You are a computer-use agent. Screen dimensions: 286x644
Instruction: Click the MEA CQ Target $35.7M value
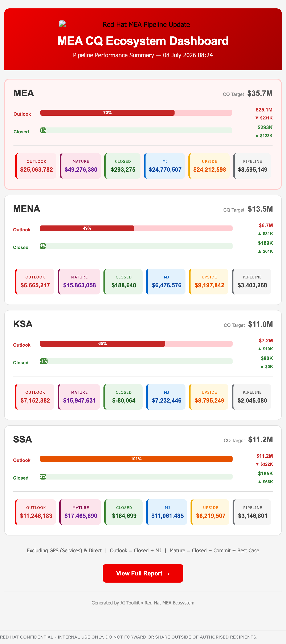(x=260, y=94)
